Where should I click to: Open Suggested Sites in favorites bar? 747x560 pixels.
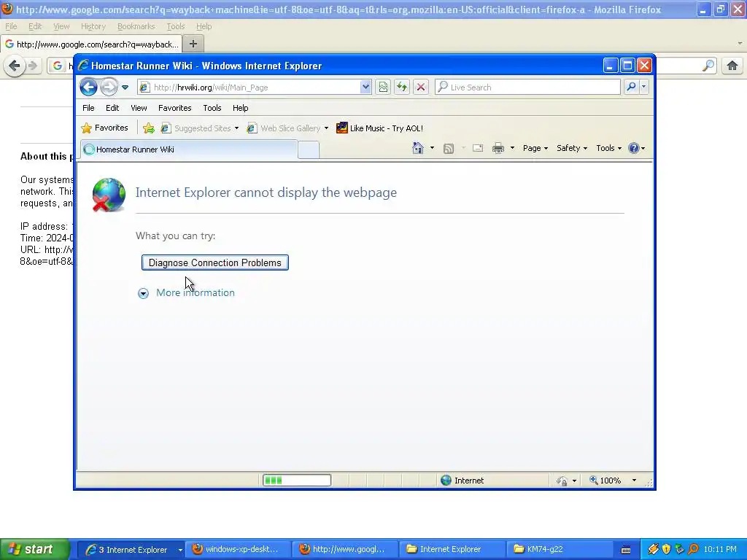pos(199,128)
